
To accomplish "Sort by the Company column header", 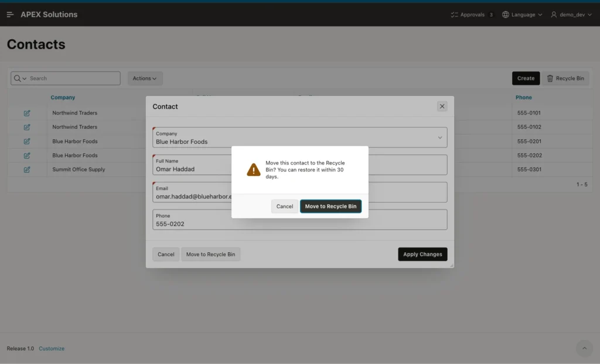I will [x=63, y=98].
